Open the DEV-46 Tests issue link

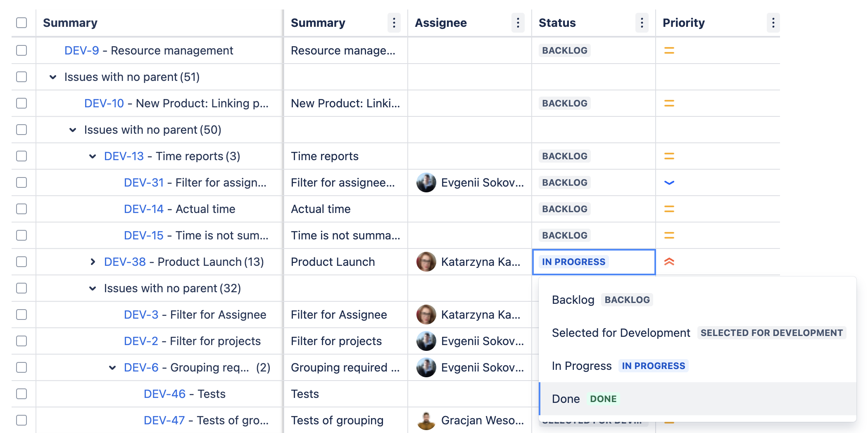click(x=164, y=394)
